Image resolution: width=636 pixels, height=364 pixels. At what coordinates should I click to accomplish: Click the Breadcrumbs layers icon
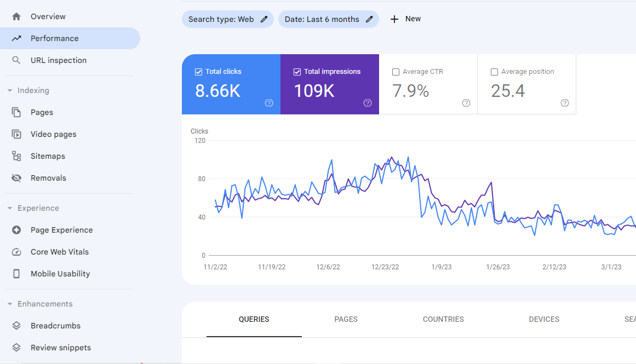(x=16, y=326)
